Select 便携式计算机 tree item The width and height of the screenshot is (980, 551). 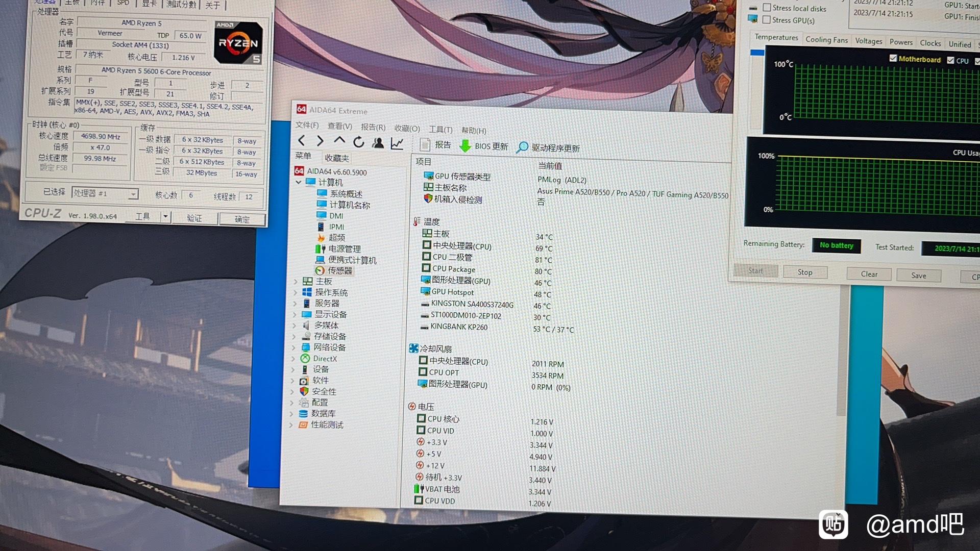point(346,260)
